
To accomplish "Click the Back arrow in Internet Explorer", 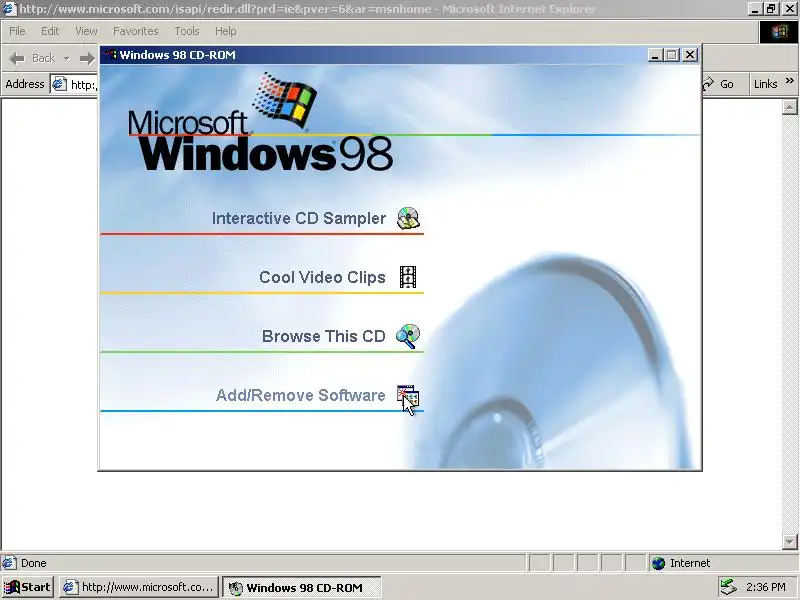I will (x=17, y=58).
